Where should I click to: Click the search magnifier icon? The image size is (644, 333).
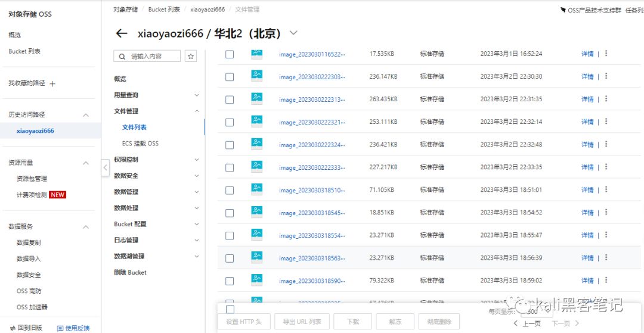point(122,57)
